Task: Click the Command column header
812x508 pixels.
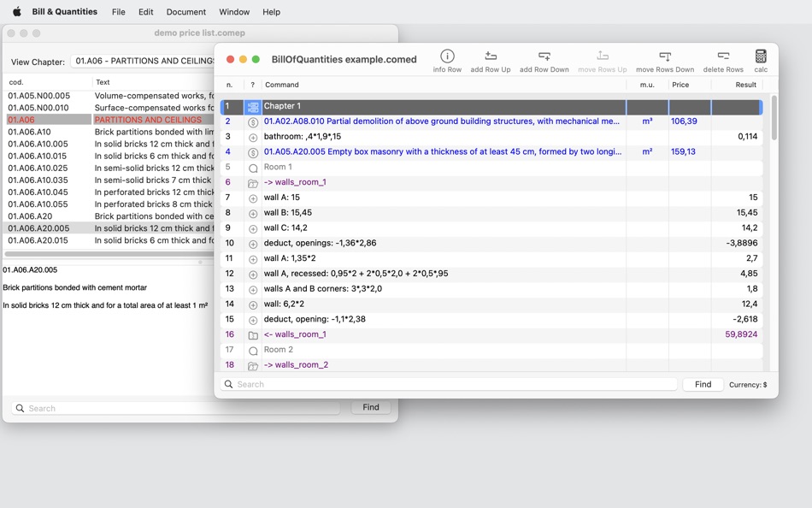Action: click(x=444, y=85)
